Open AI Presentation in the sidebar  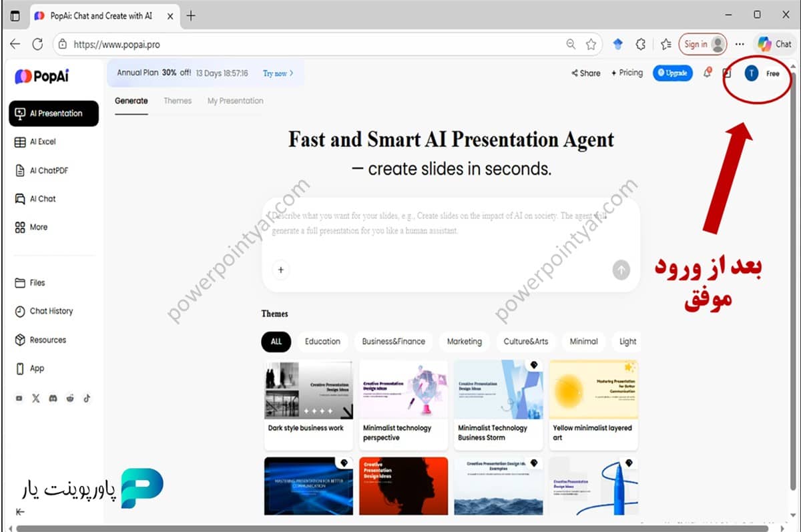tap(53, 113)
